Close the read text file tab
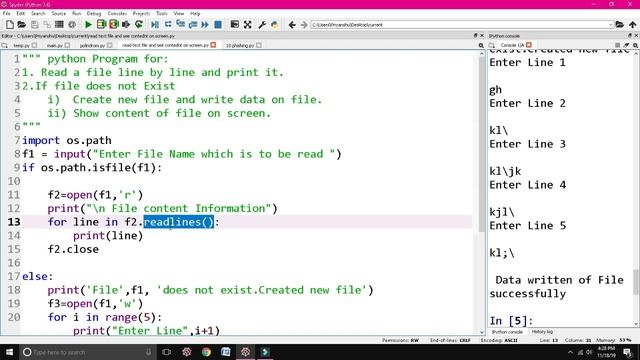Screen dimensions: 640x360 213,45
